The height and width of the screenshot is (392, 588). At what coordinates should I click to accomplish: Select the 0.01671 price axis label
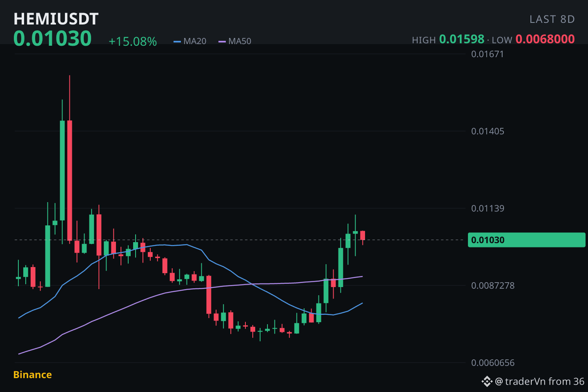(488, 54)
